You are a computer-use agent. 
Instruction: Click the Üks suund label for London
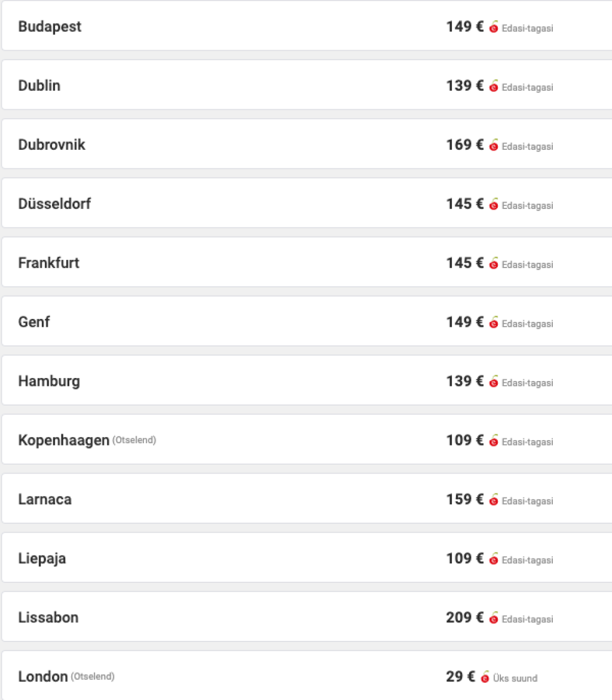coord(515,678)
